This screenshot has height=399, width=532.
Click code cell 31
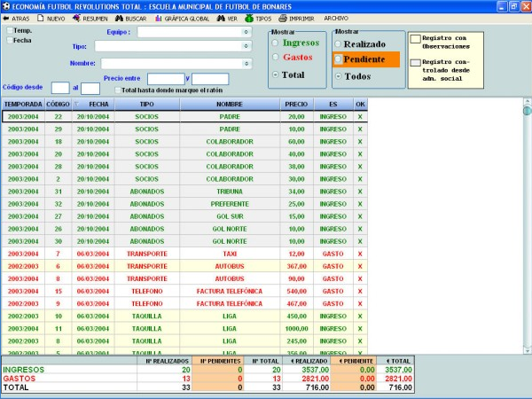(58, 192)
